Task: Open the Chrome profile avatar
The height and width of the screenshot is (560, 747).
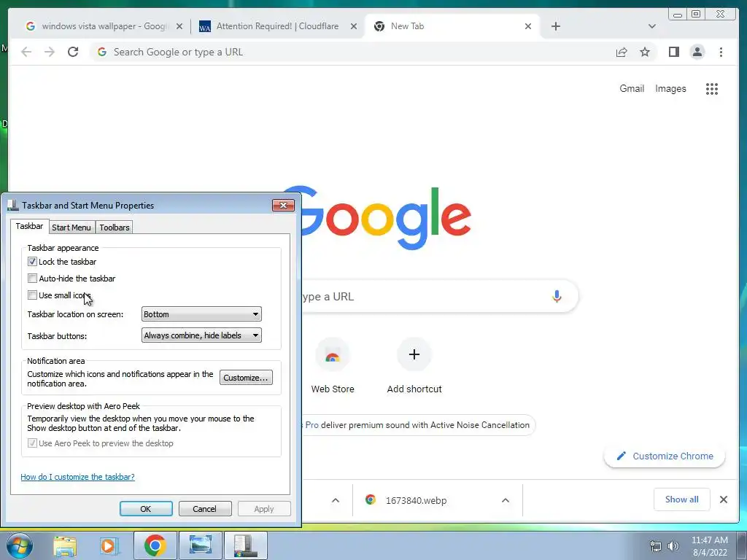Action: click(x=697, y=52)
